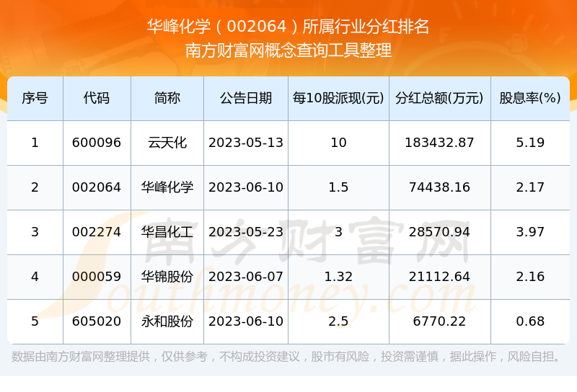Viewport: 577px width, 392px height.
Task: Select the 分红总额(万元) column header
Action: coord(439,98)
